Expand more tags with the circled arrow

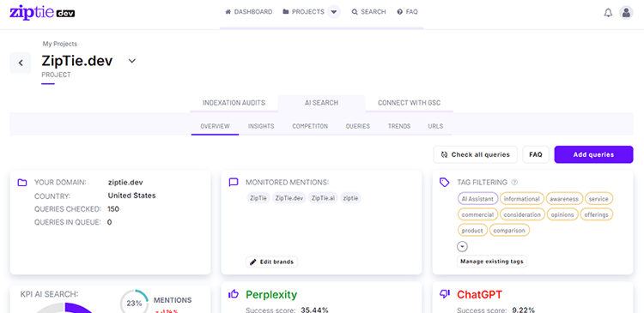(x=463, y=247)
